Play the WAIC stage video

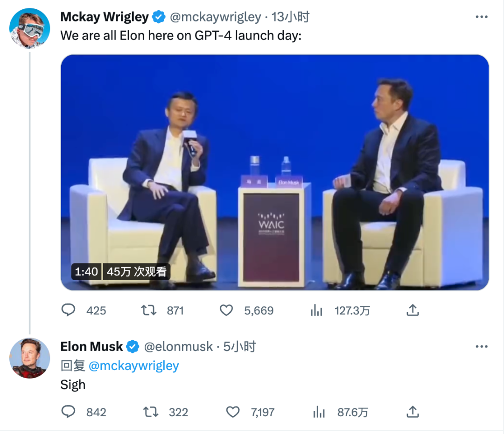pyautogui.click(x=275, y=172)
